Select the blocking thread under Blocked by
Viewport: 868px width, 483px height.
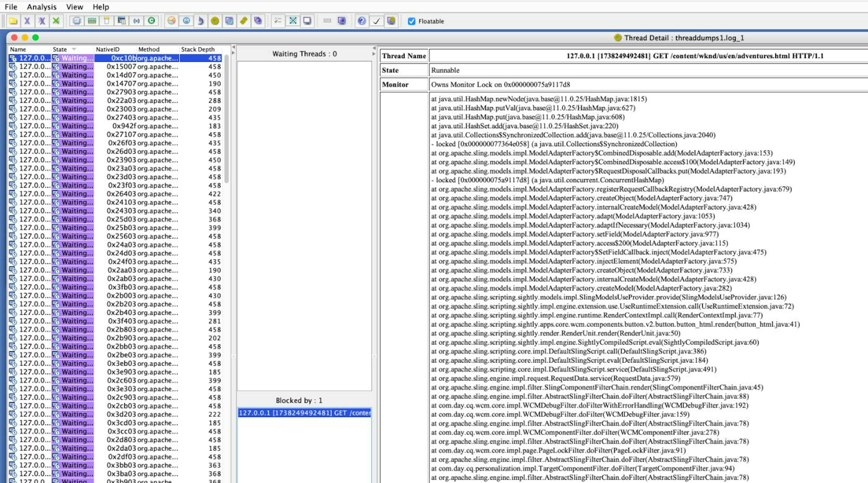click(x=304, y=413)
